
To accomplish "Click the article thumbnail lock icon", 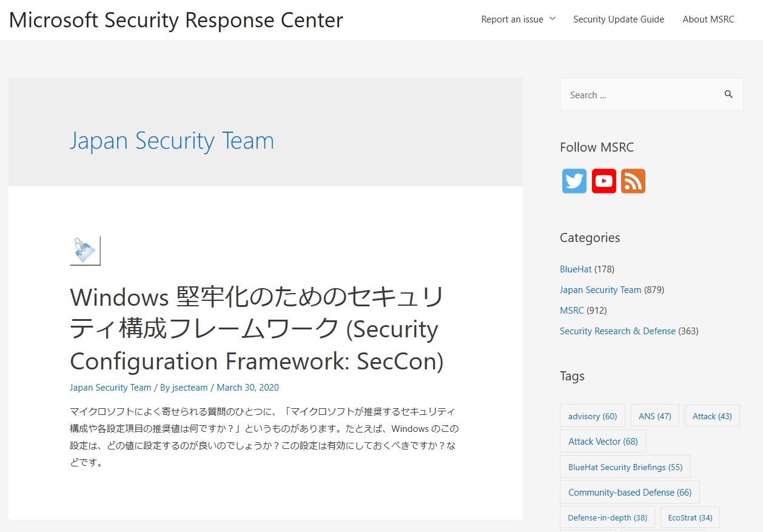I will [x=85, y=251].
